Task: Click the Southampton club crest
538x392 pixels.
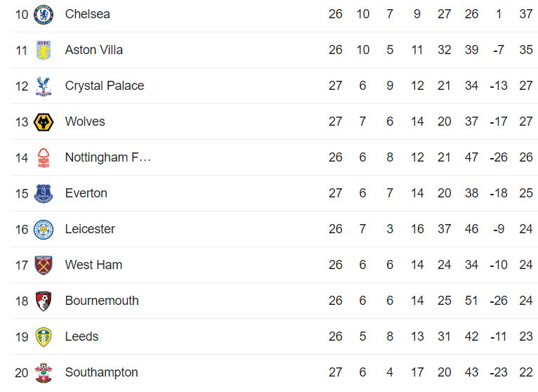Action: (x=44, y=372)
